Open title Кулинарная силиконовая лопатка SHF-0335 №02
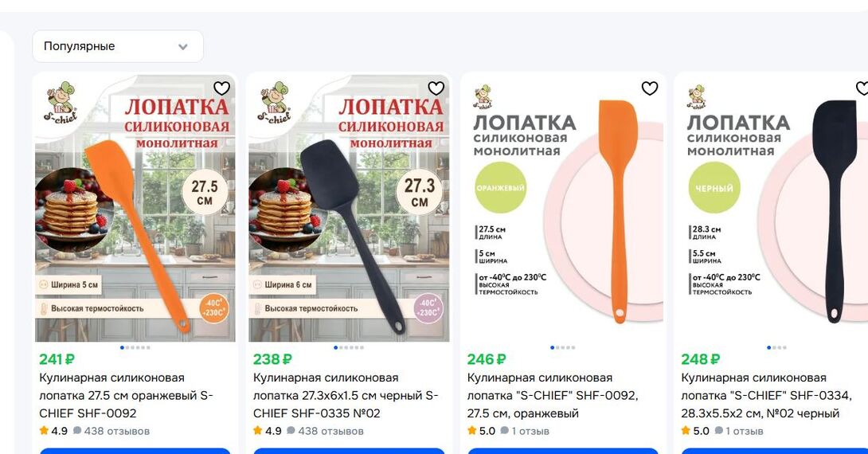Image resolution: width=868 pixels, height=454 pixels. coord(346,395)
